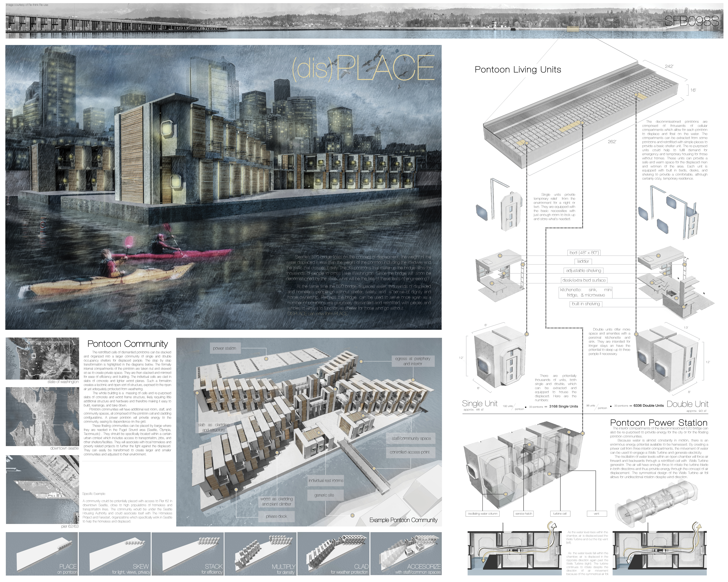Click the "service hatch" label box

pyautogui.click(x=524, y=513)
